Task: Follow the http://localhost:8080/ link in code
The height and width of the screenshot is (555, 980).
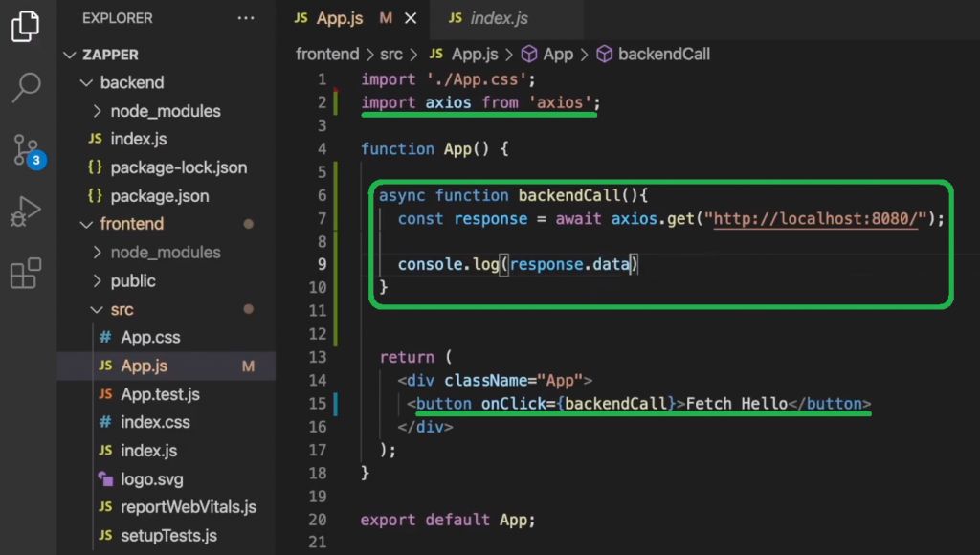Action: click(816, 219)
